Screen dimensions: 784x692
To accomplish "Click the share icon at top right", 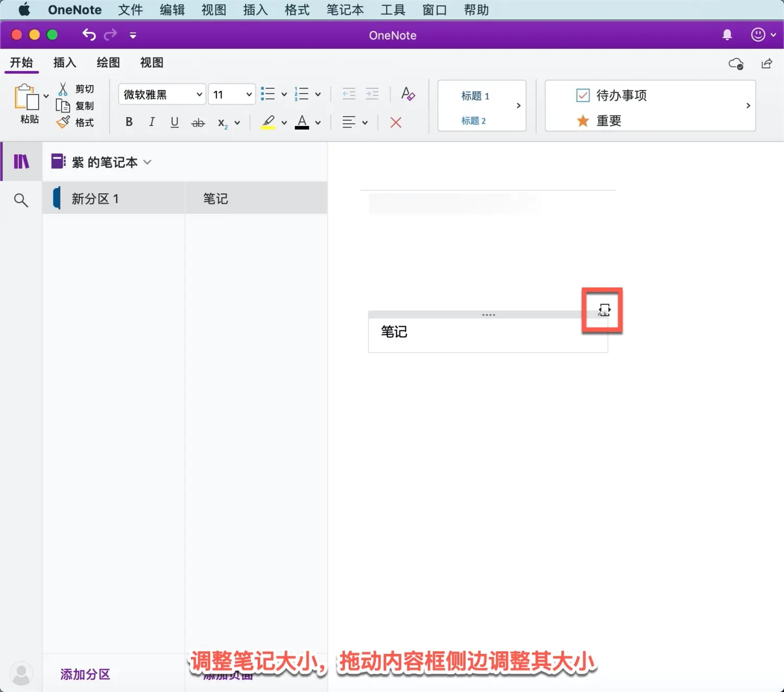I will (x=766, y=63).
